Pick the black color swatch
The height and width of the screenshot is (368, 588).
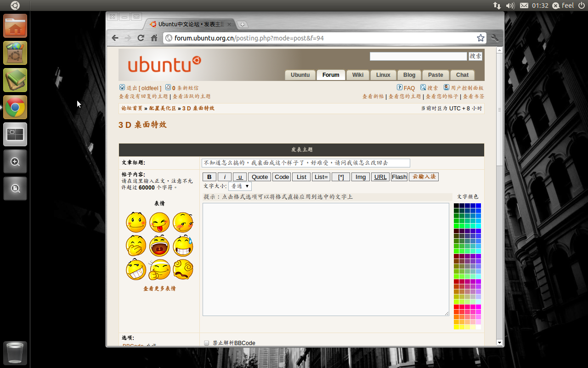[456, 206]
